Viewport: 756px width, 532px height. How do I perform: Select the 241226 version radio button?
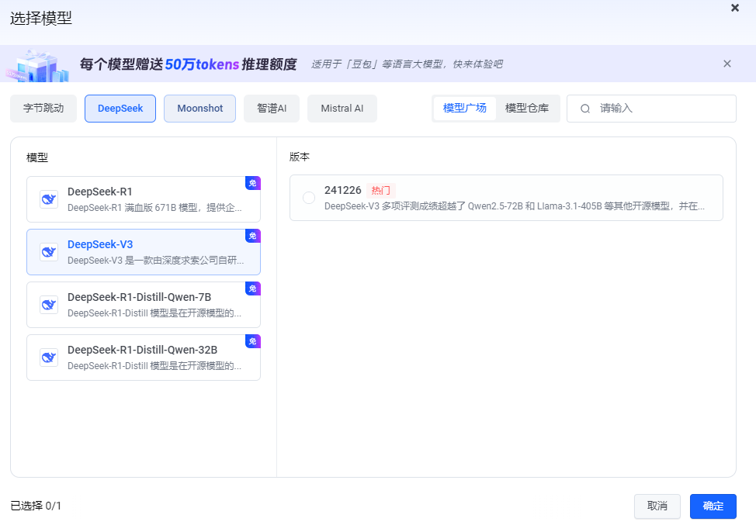309,198
